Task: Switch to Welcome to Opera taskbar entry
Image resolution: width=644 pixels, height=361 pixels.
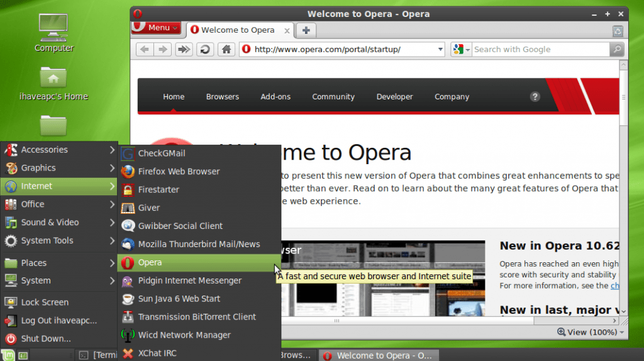Action: click(x=379, y=355)
